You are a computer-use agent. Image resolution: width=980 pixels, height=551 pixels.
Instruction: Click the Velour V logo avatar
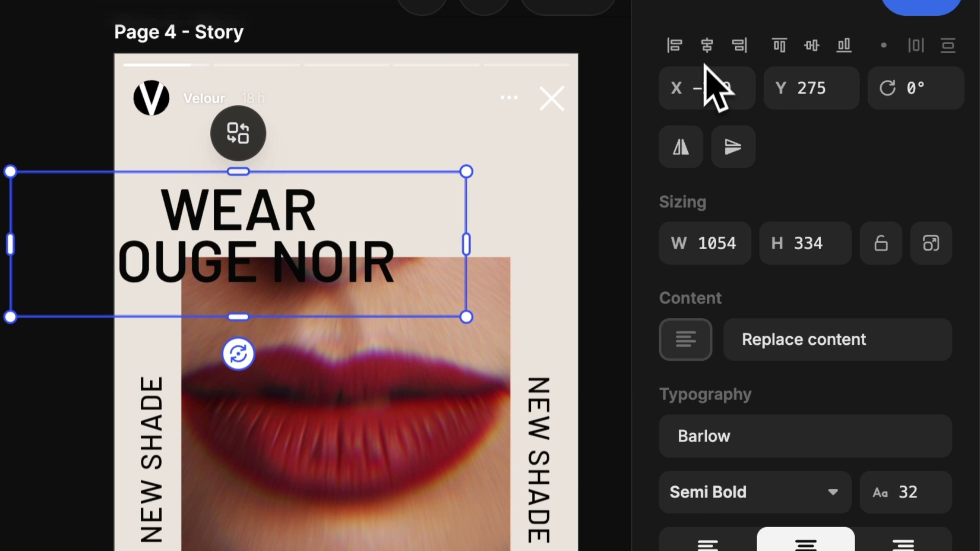(x=151, y=98)
